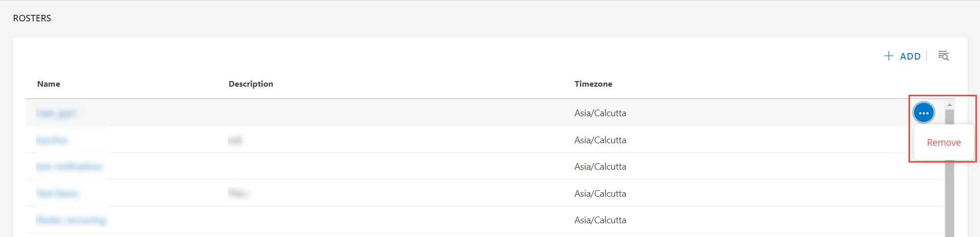Click the gray vertical scrollbar thumb
This screenshot has width=980, height=237.
click(949, 173)
